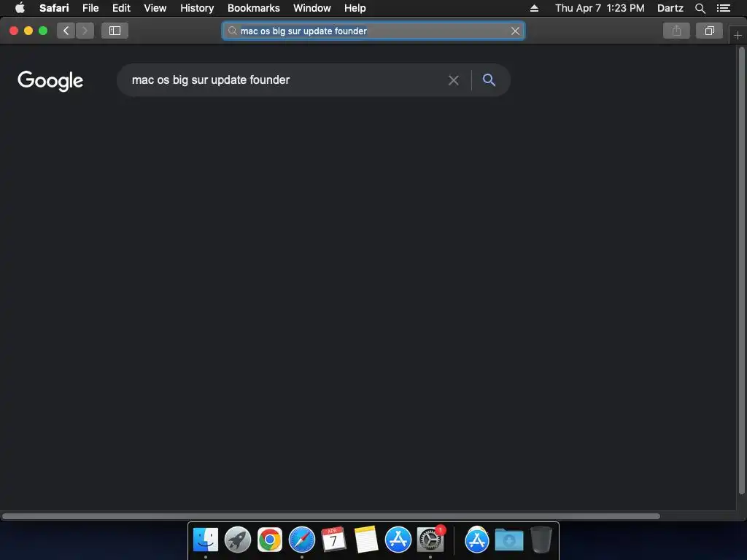Open the Edit menu
Image resolution: width=747 pixels, height=560 pixels.
(121, 8)
